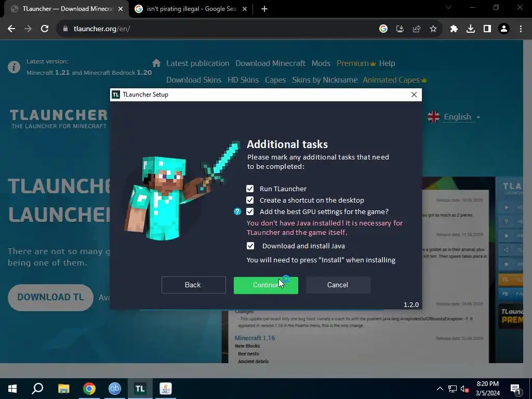
Task: Tick the Run TLauncher checkbox
Action: point(250,189)
